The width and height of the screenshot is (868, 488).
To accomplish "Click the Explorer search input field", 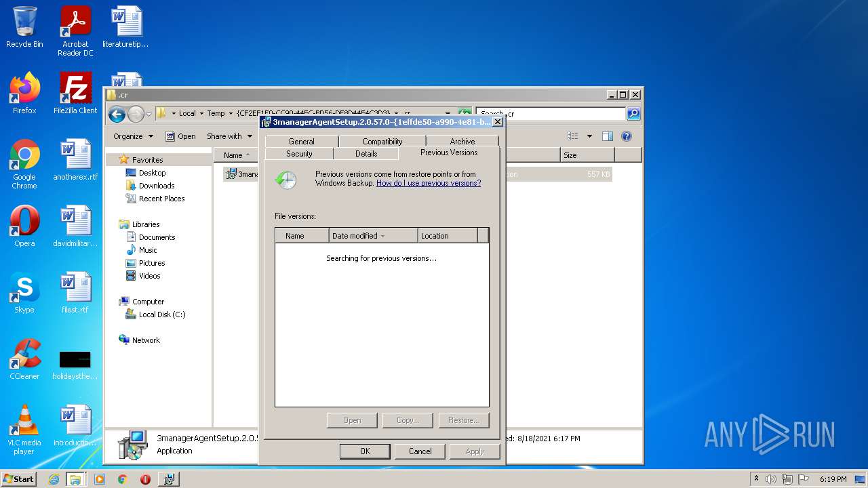I will click(551, 114).
